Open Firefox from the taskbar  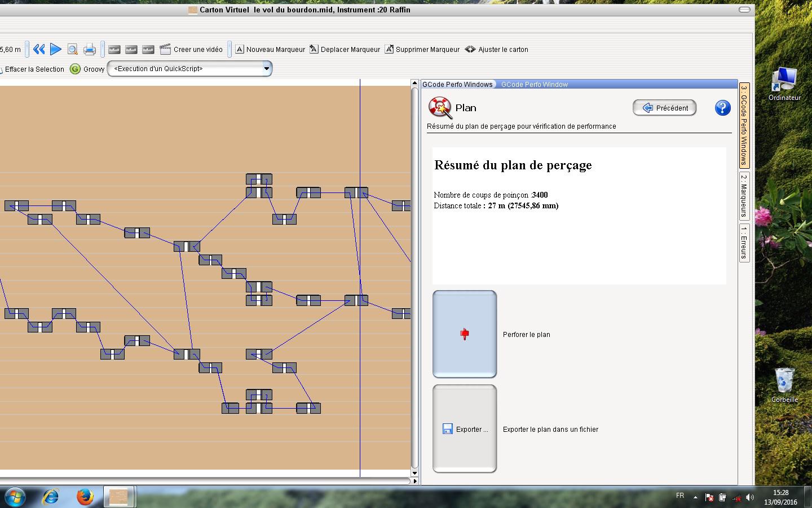pyautogui.click(x=85, y=497)
